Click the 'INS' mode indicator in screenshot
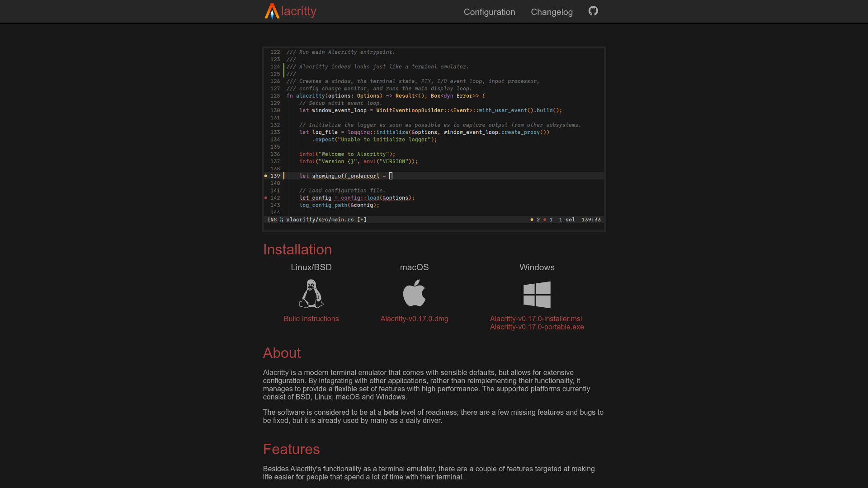 (x=272, y=220)
